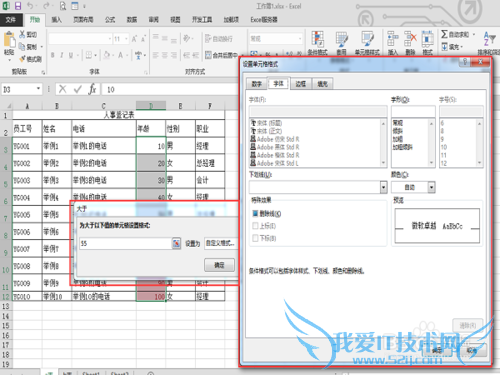Open the Number Format dropdown (常规) in ribbon
Image resolution: width=500 pixels, height=375 pixels.
coord(300,39)
